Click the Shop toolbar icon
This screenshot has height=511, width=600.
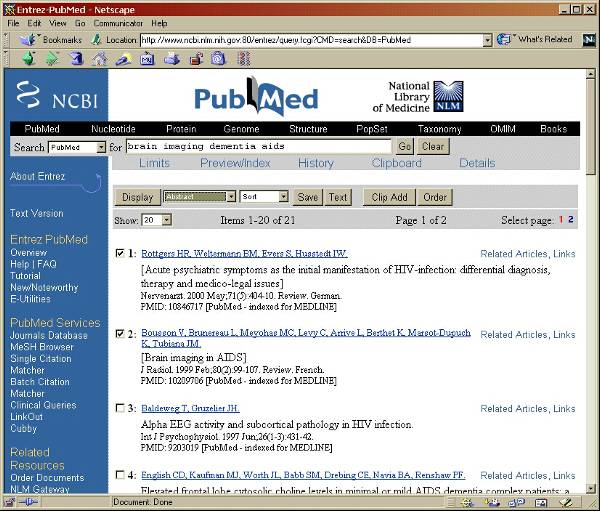point(218,59)
